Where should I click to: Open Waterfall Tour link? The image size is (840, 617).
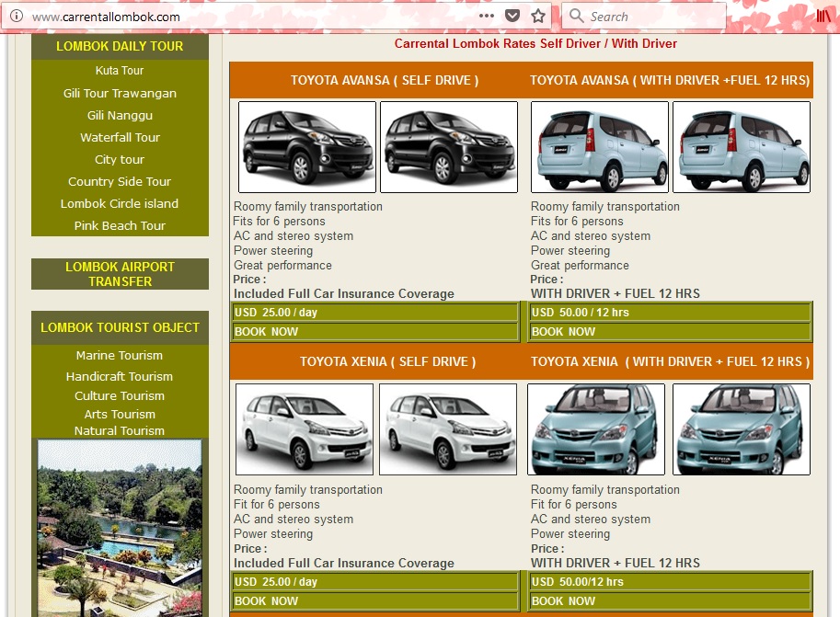click(120, 138)
